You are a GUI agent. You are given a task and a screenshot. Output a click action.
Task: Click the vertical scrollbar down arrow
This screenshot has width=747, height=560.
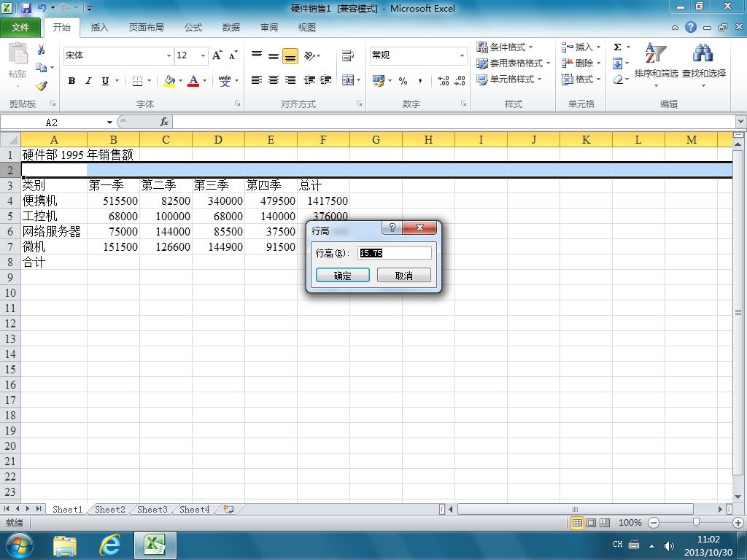738,497
